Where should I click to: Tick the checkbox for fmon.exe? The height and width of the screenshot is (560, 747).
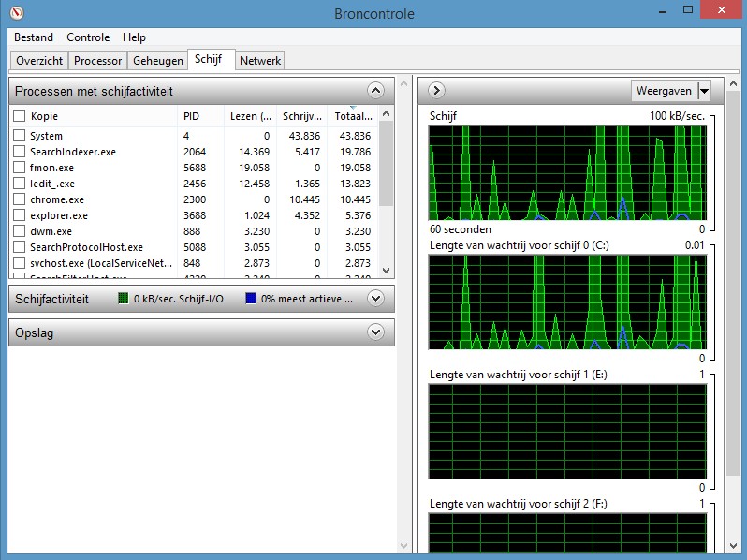click(19, 168)
